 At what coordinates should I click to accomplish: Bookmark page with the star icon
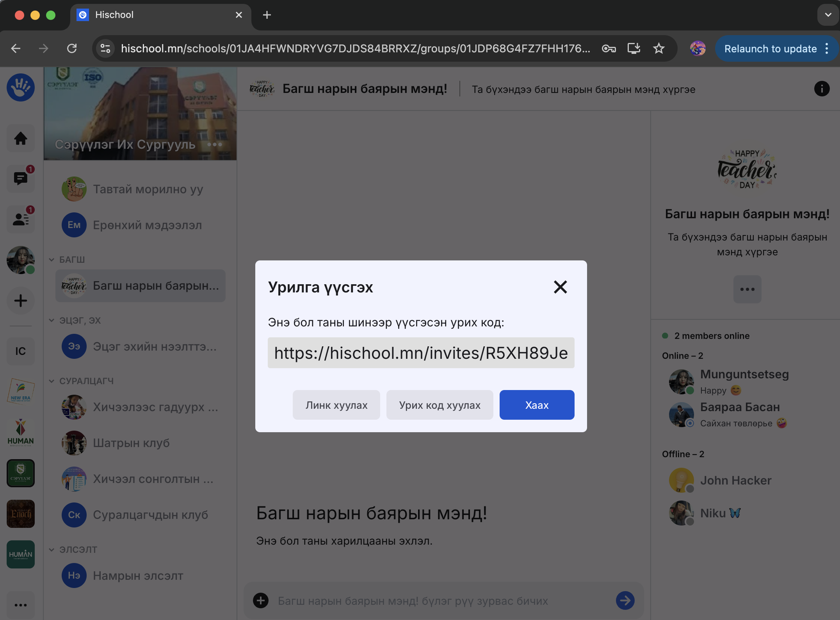pyautogui.click(x=658, y=48)
